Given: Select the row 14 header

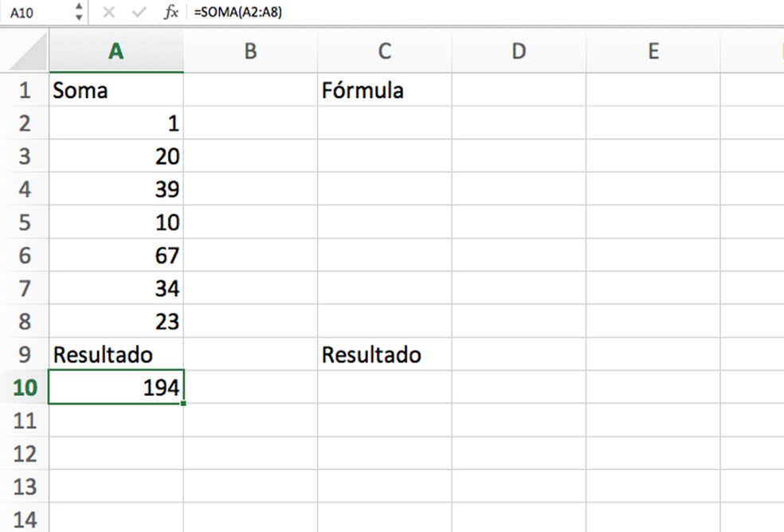Looking at the screenshot, I should [x=24, y=520].
